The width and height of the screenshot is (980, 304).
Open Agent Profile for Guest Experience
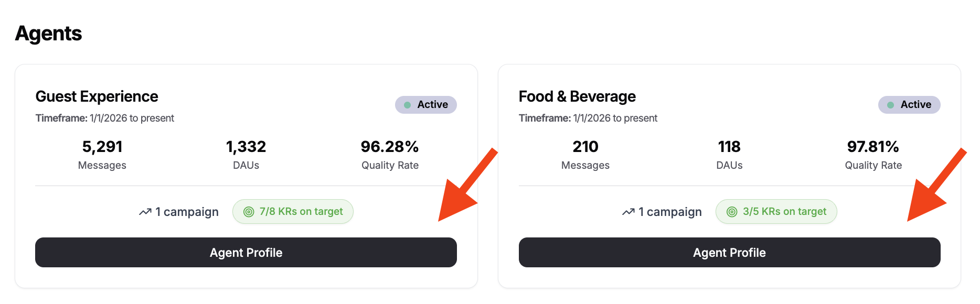[x=246, y=253]
